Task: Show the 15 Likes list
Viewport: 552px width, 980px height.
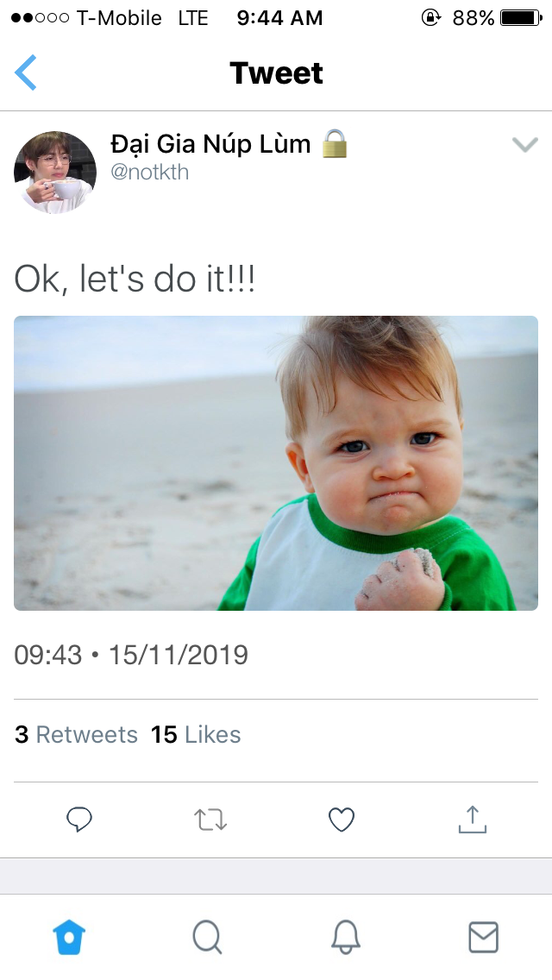Action: pos(196,735)
